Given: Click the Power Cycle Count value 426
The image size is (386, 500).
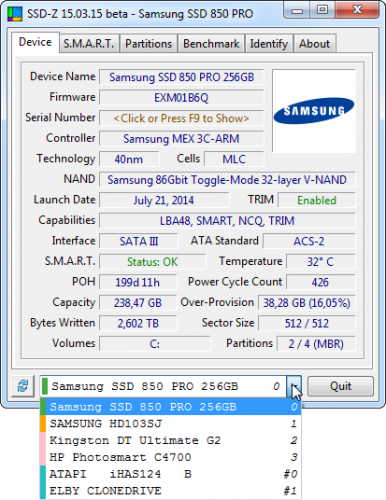Looking at the screenshot, I should [321, 282].
